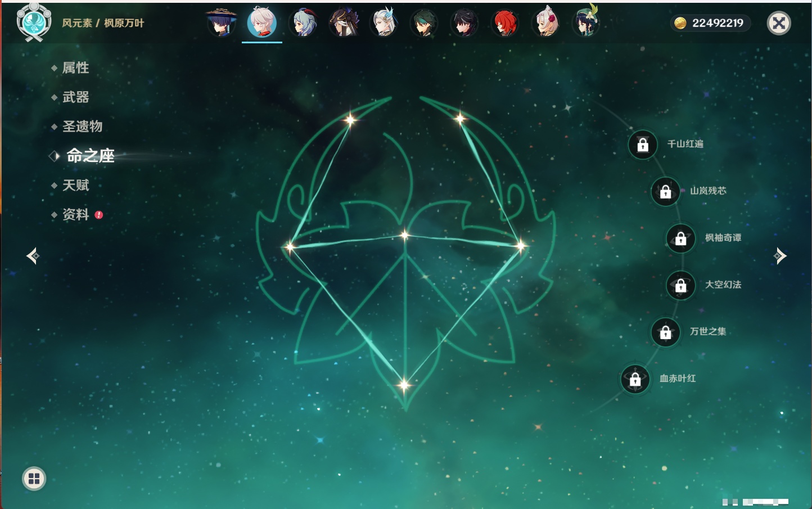Open the locked 万世之集 constellation icon
Image resolution: width=812 pixels, height=509 pixels.
point(666,332)
